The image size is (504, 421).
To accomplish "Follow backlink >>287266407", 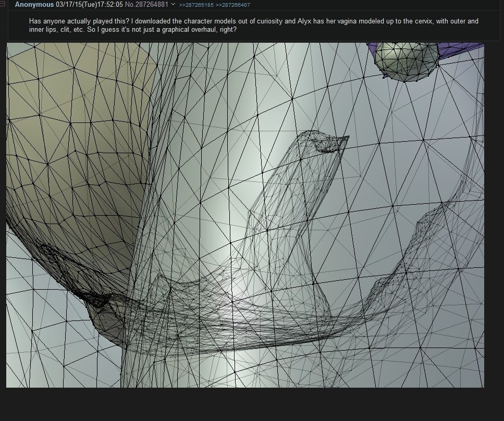I will [232, 5].
